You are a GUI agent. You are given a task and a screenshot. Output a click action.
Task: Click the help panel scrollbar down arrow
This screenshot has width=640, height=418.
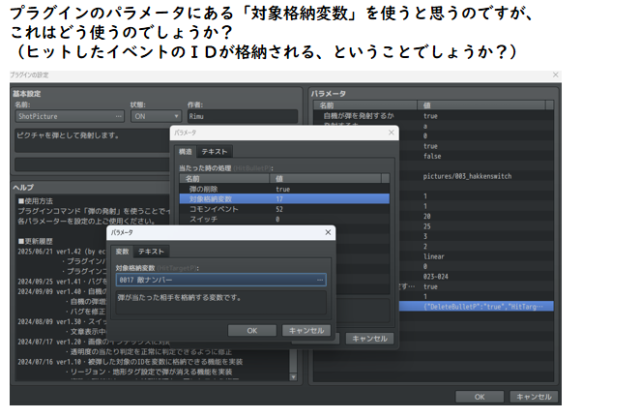pyautogui.click(x=293, y=377)
